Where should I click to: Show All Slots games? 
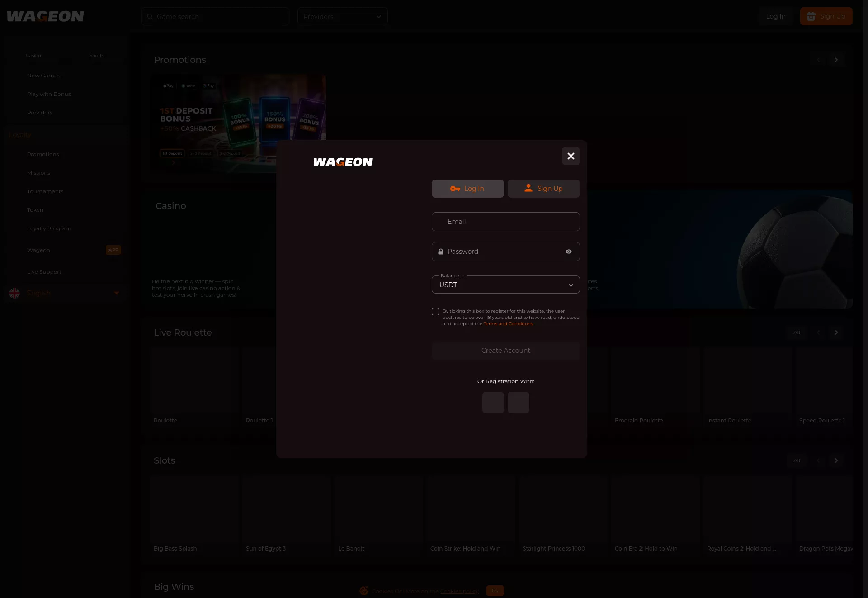[x=797, y=460]
